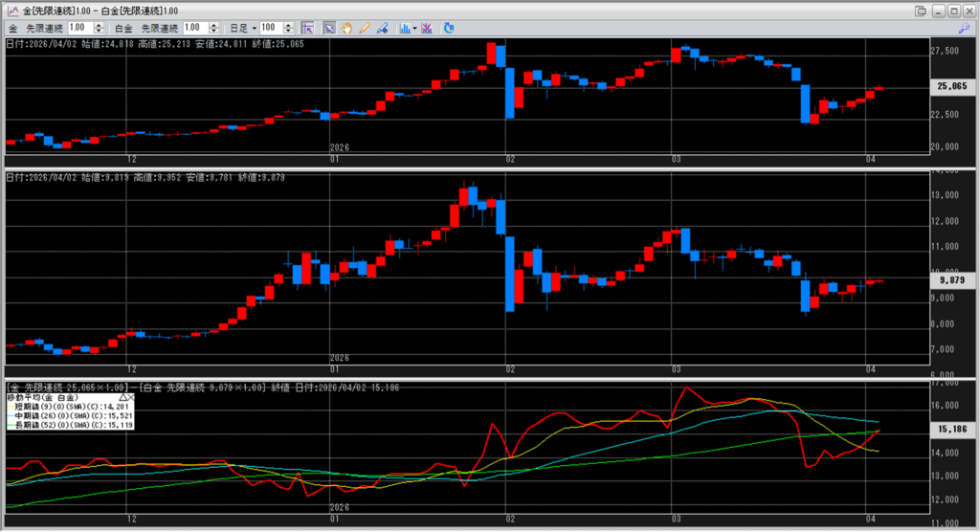Click the 13,000 label on platinum axis
Screen dimensions: 980x532
945,195
